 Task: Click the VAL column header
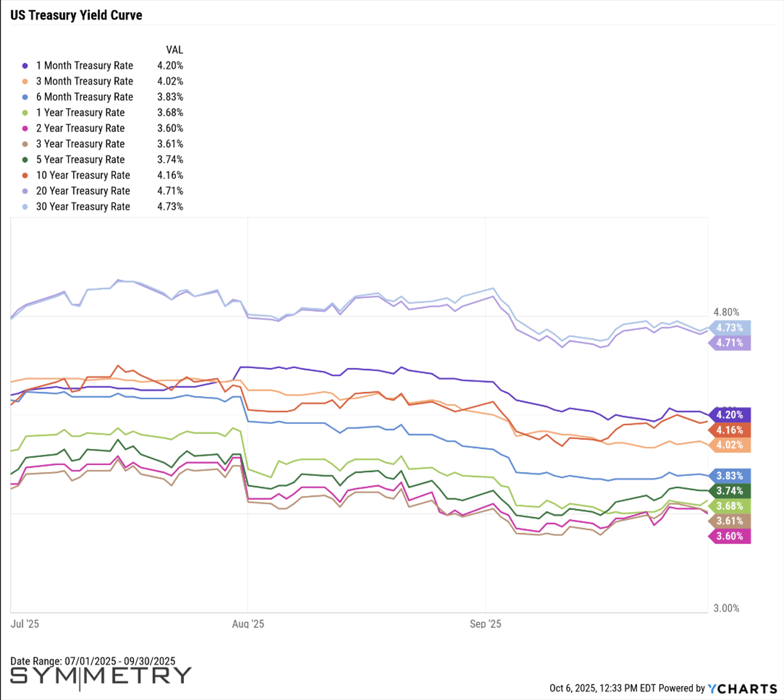[174, 50]
